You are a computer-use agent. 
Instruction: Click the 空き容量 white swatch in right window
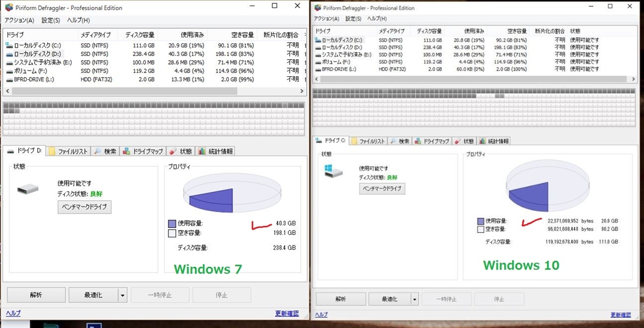480,229
